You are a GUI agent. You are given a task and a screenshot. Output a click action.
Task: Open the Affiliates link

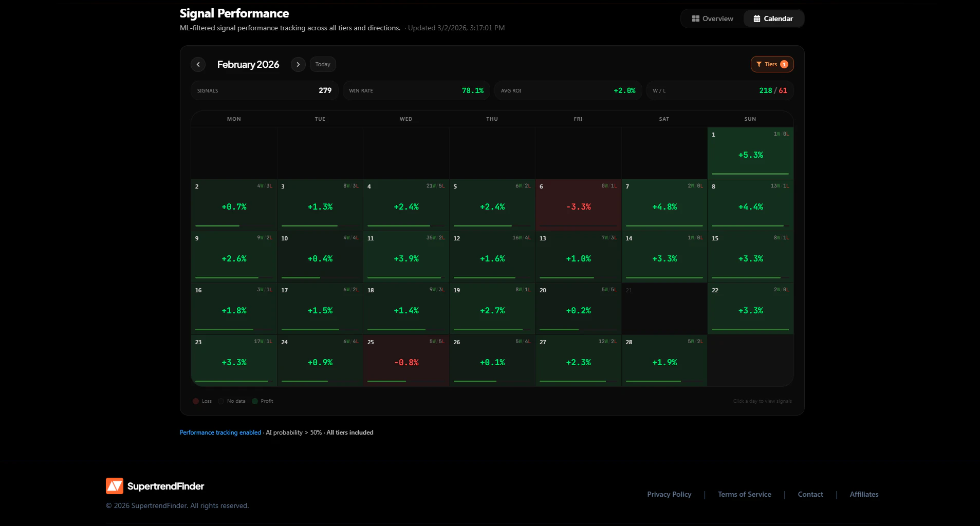(x=864, y=494)
